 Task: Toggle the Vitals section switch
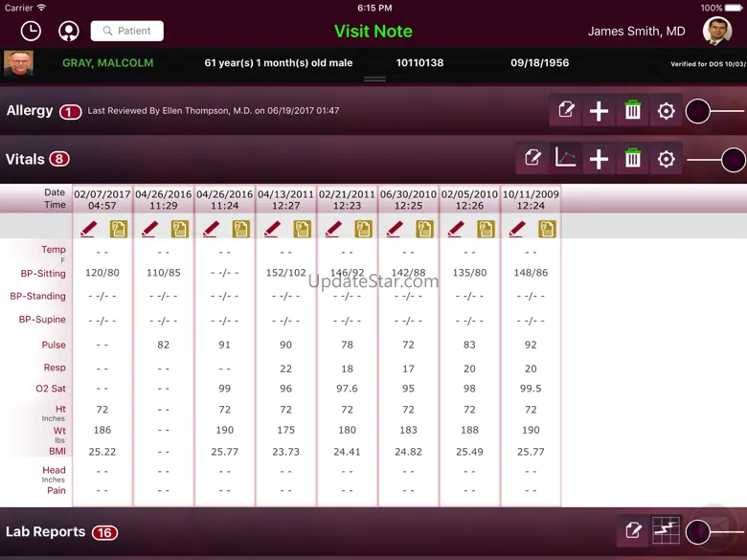pyautogui.click(x=715, y=160)
